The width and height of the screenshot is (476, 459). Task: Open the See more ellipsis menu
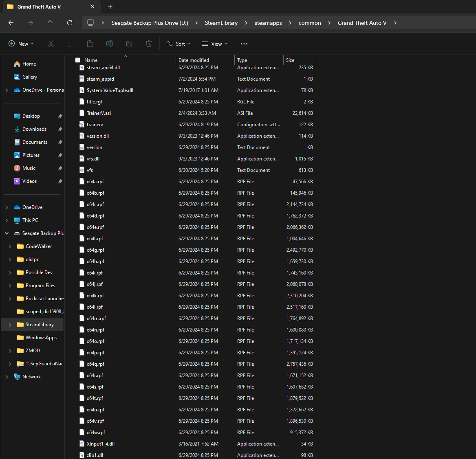pos(244,44)
